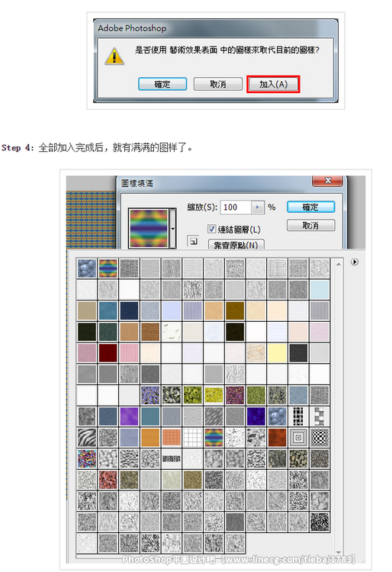Pick the solid orange pattern swatch
This screenshot has height=572, width=392.
pyautogui.click(x=150, y=438)
